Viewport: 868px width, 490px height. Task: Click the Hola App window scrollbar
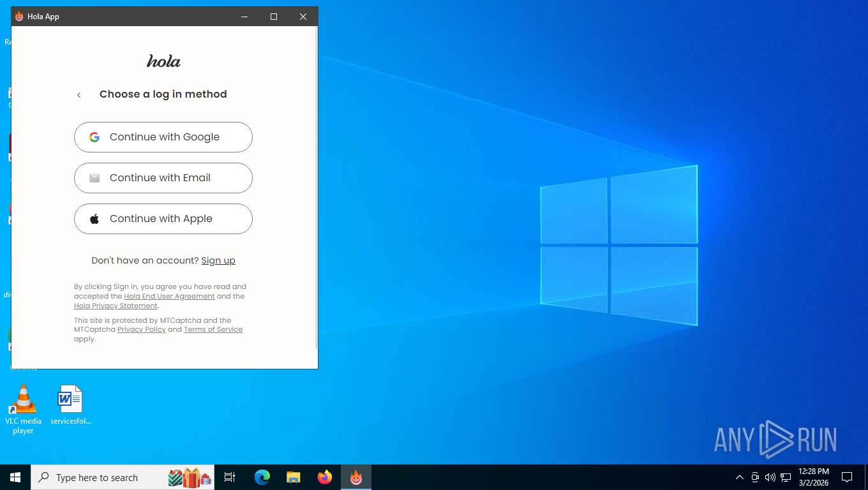(315, 188)
